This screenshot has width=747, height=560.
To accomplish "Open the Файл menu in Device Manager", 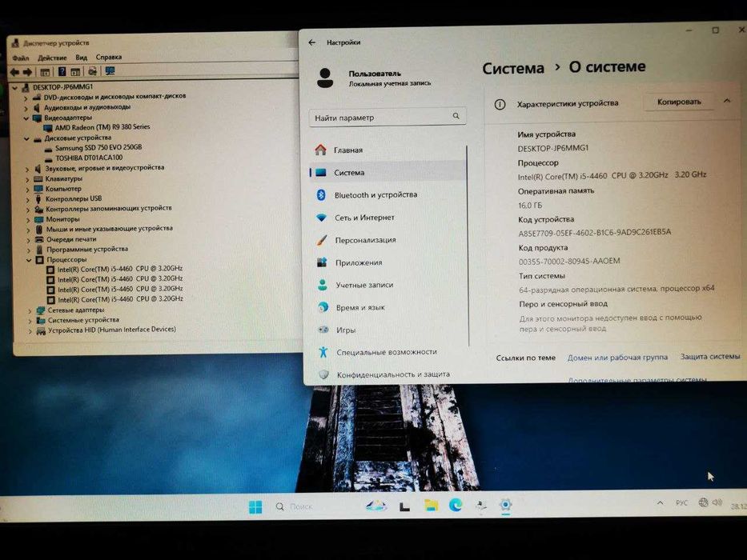I will point(21,58).
